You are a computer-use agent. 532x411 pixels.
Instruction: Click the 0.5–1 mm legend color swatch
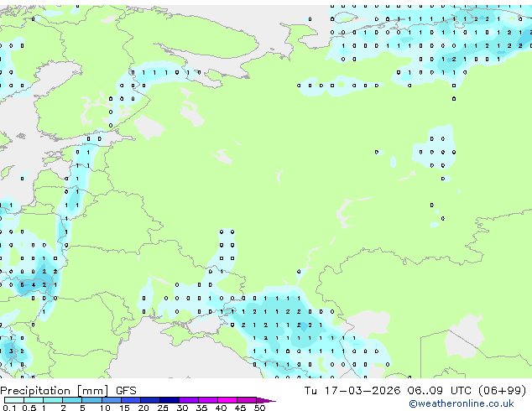(34, 400)
